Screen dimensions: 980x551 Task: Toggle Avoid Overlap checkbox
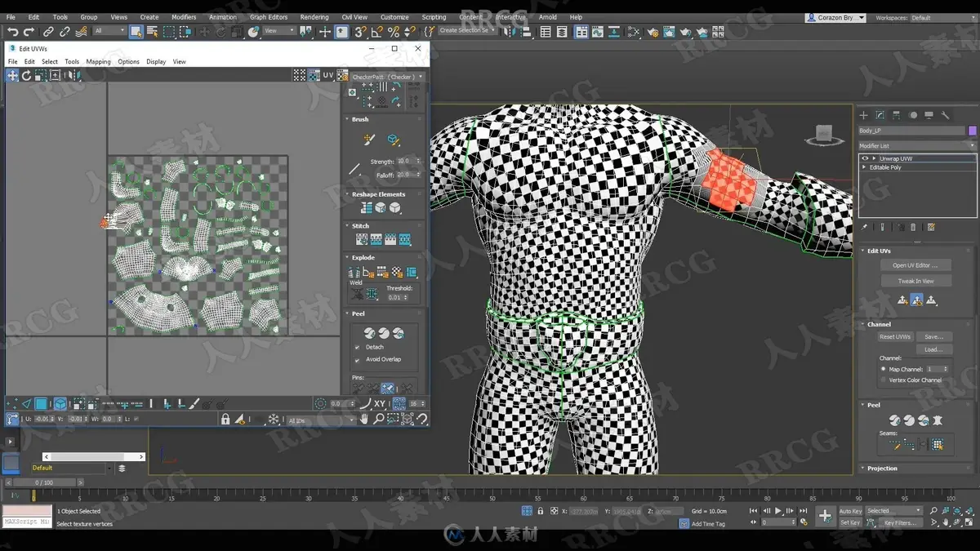[357, 359]
